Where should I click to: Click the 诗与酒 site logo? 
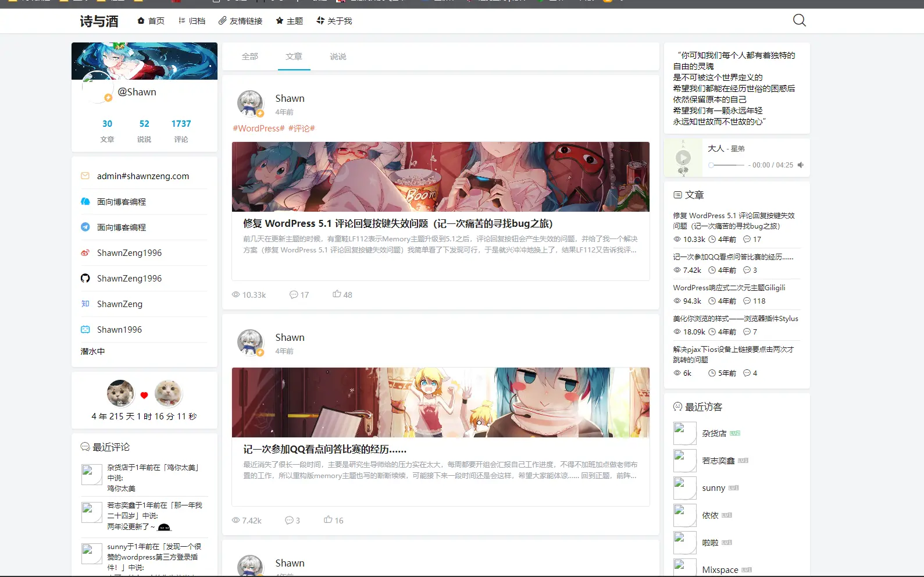[99, 22]
